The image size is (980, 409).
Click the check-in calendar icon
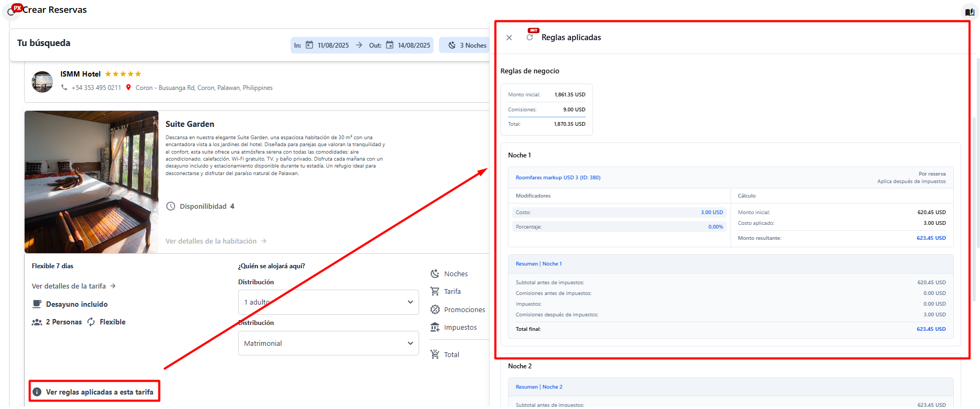pyautogui.click(x=309, y=45)
